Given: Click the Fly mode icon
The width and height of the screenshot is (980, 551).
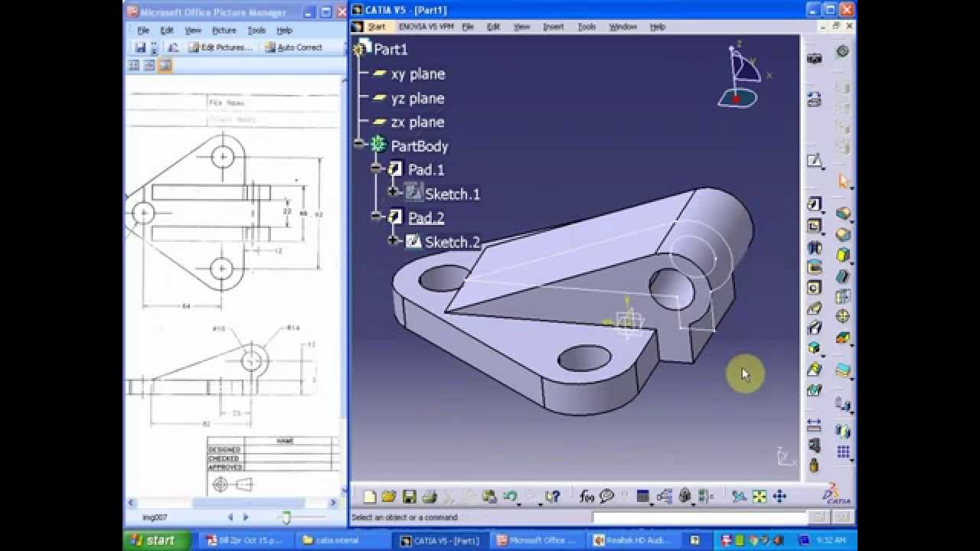Looking at the screenshot, I should (x=739, y=497).
